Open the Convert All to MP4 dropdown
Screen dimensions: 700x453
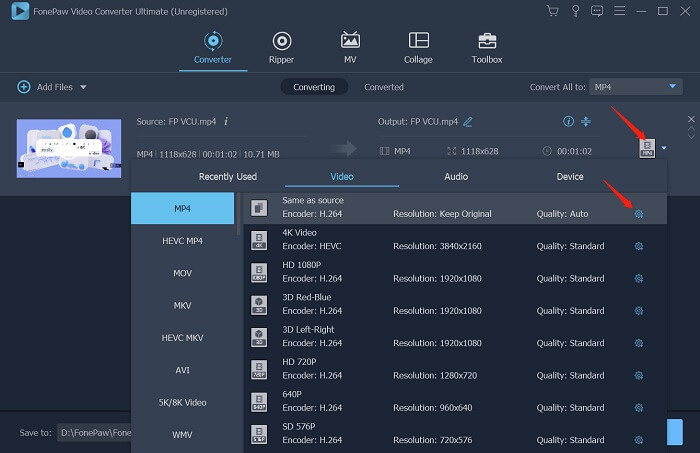636,87
